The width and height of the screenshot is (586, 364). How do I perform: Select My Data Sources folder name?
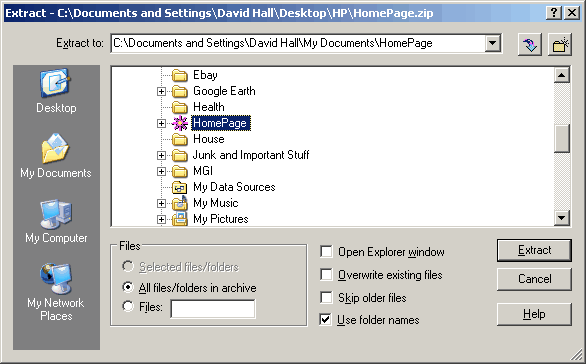234,187
